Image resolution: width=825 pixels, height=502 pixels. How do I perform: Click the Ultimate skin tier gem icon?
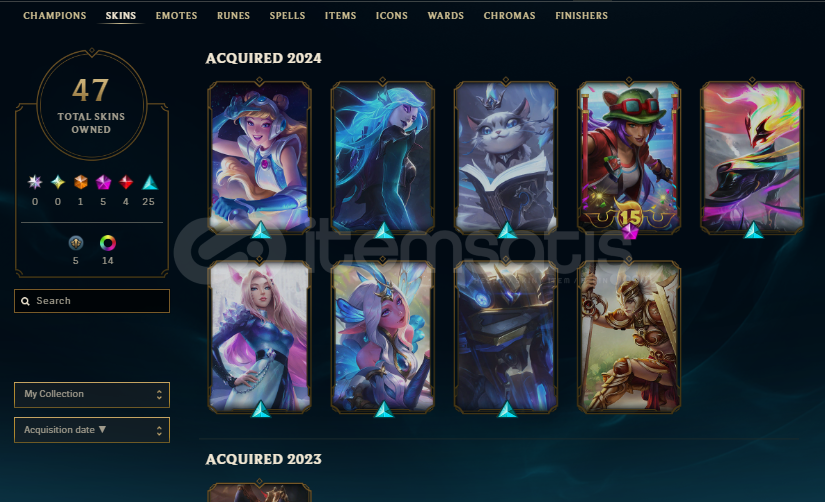(35, 183)
